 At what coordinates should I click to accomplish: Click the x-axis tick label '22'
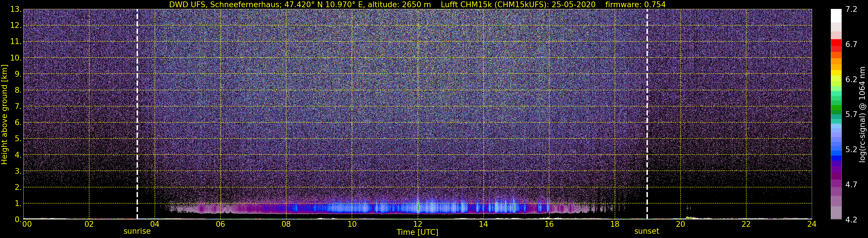[746, 224]
